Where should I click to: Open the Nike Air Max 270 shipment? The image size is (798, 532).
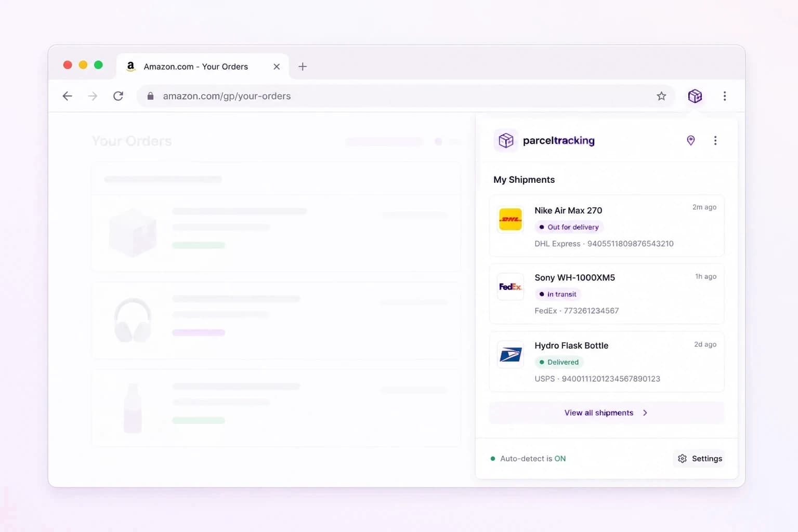click(x=607, y=226)
